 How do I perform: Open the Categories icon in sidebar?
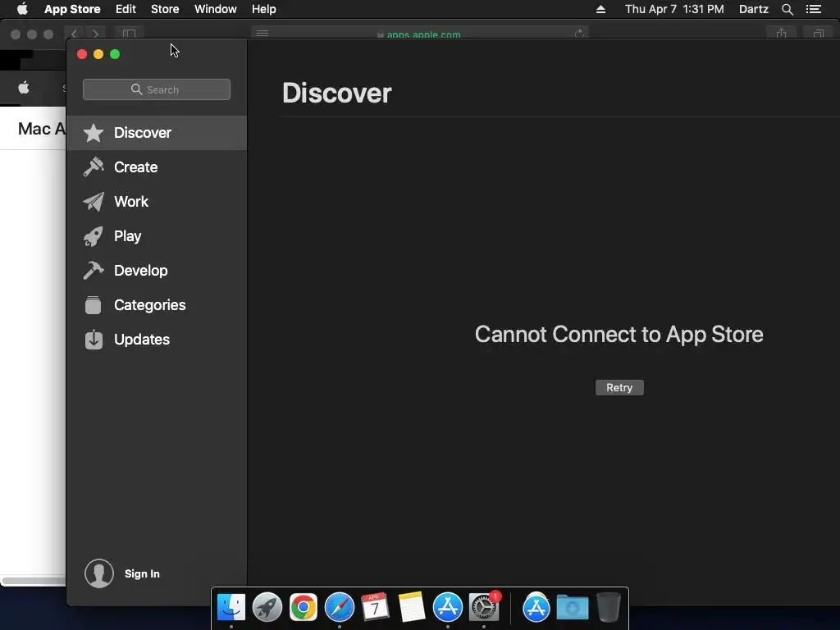94,305
